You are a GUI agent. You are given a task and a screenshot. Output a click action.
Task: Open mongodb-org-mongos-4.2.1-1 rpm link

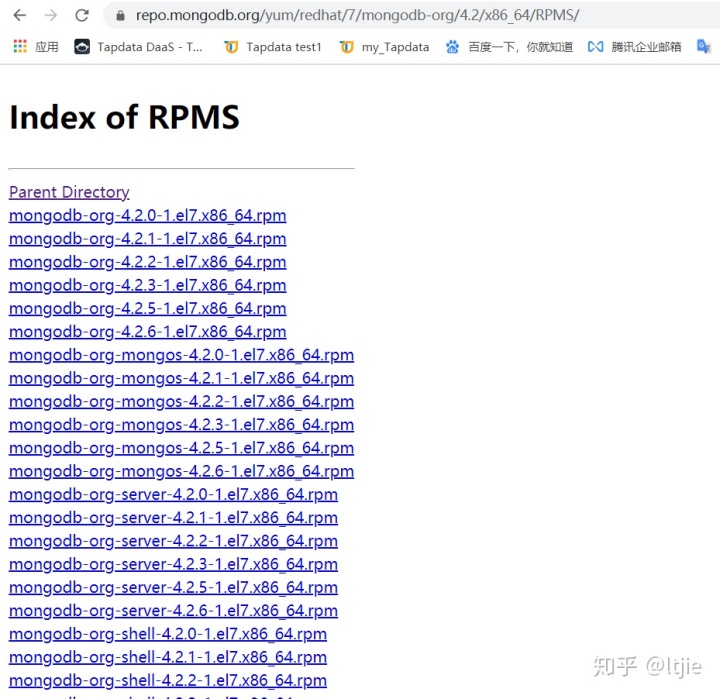(181, 378)
